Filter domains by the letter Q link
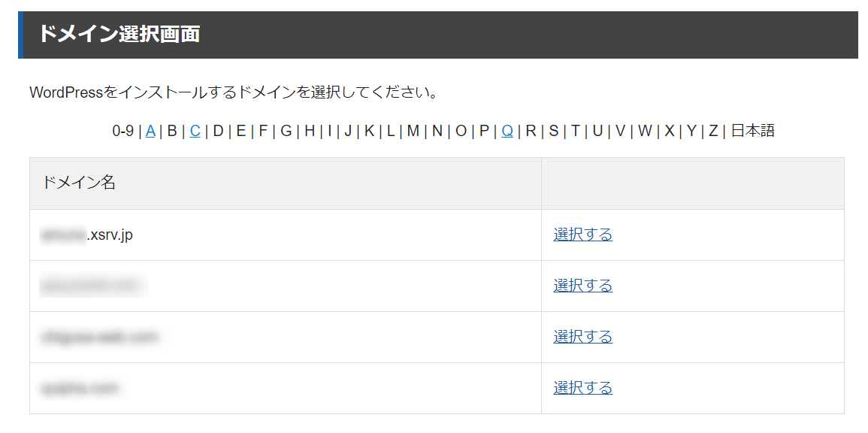Image resolution: width=868 pixels, height=433 pixels. (507, 132)
